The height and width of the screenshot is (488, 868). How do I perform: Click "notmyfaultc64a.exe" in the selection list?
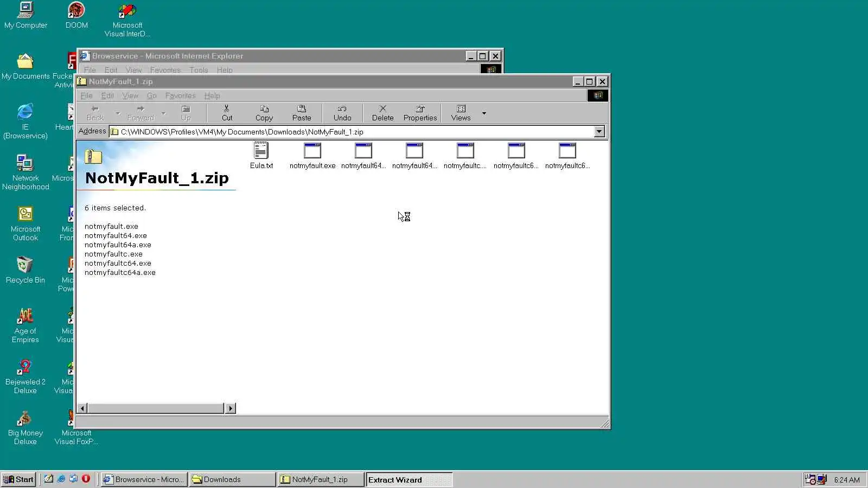point(120,272)
